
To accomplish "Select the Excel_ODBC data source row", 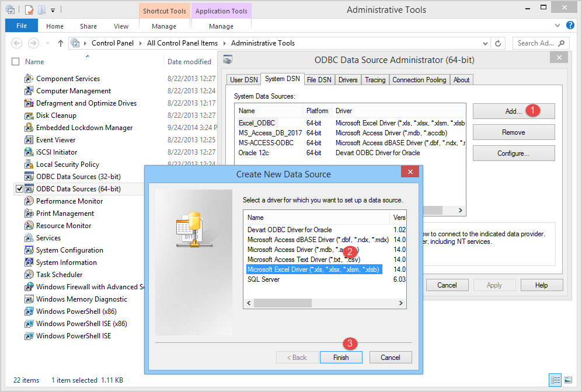I will pos(350,123).
